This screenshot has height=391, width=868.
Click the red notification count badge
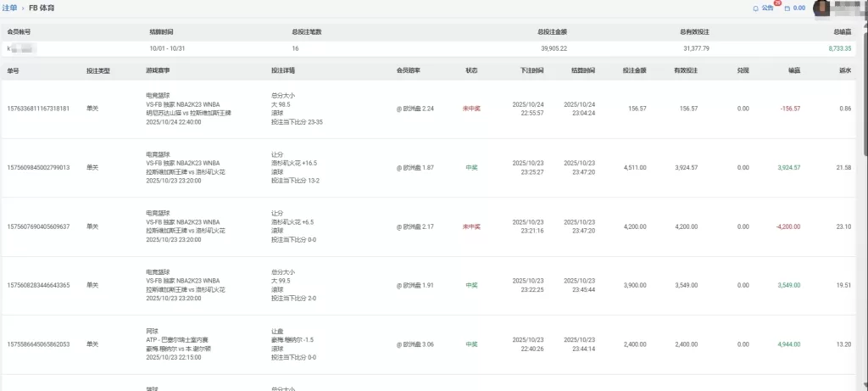[777, 3]
